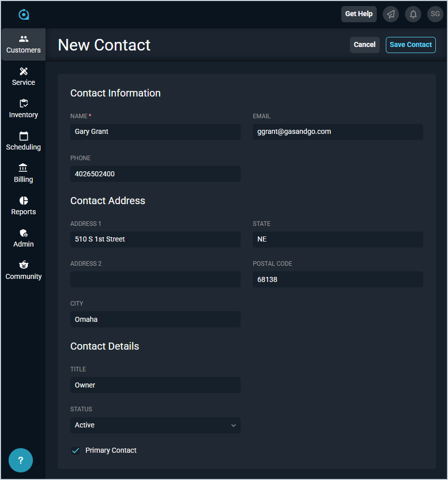Navigate to Billing
This screenshot has width=448, height=480.
click(x=23, y=174)
